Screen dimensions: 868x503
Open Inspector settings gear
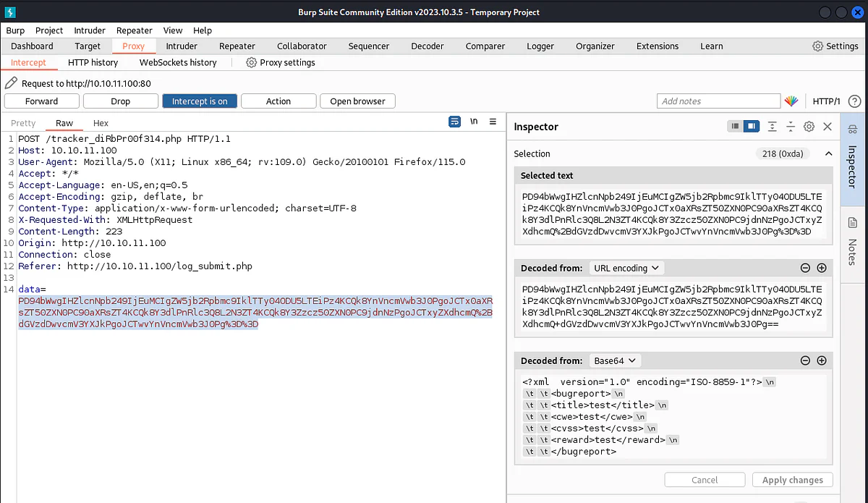[809, 127]
